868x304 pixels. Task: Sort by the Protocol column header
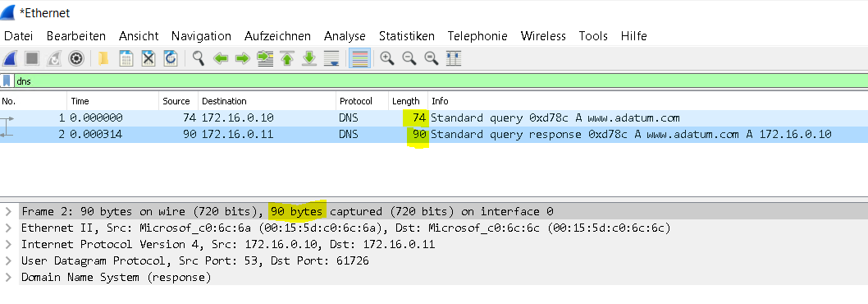[x=362, y=101]
